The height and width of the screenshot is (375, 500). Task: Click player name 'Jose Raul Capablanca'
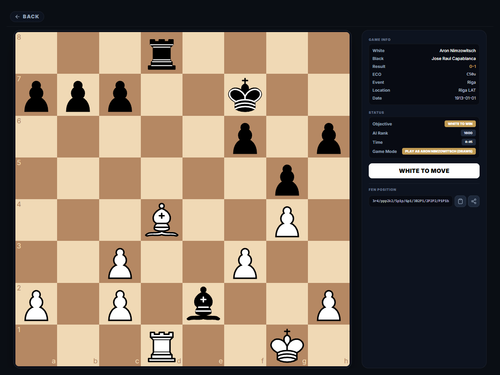(x=453, y=59)
